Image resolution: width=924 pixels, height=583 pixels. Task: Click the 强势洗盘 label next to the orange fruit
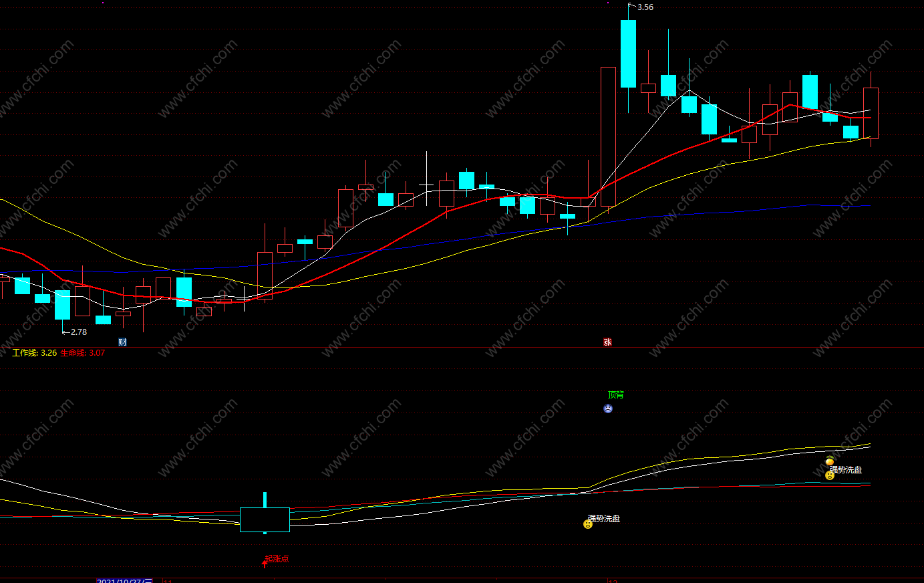846,470
